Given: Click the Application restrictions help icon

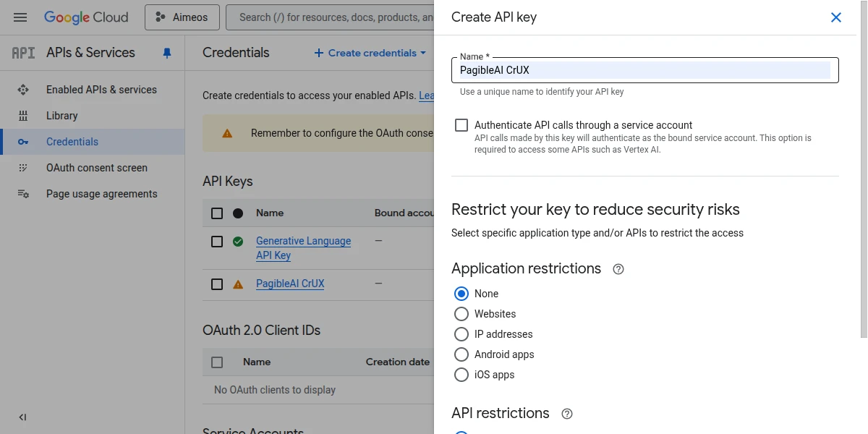Looking at the screenshot, I should click(618, 269).
